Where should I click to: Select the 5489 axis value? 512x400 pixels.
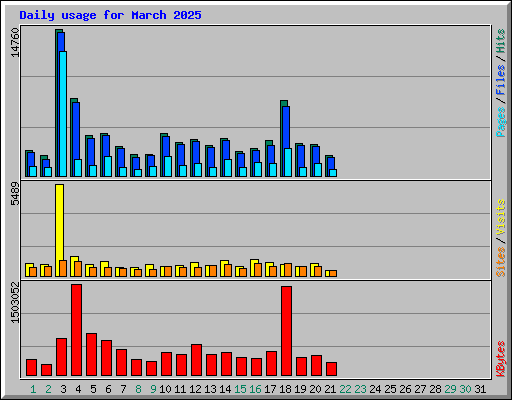pos(15,194)
